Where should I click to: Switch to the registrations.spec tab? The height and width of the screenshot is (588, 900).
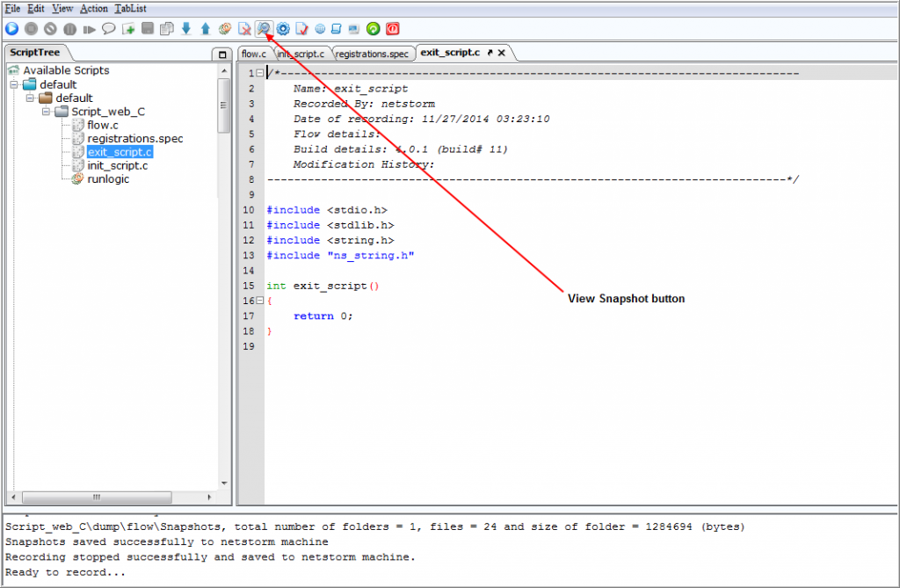click(x=372, y=54)
